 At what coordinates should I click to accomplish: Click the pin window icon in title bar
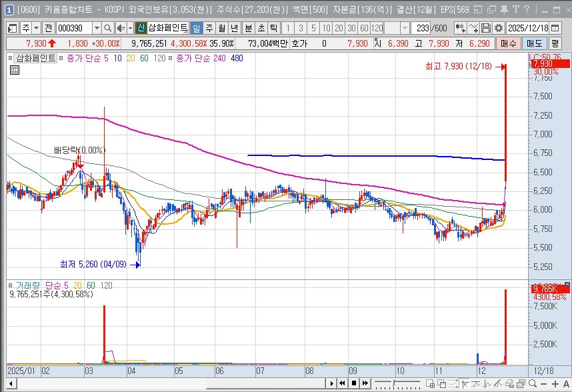click(x=504, y=9)
